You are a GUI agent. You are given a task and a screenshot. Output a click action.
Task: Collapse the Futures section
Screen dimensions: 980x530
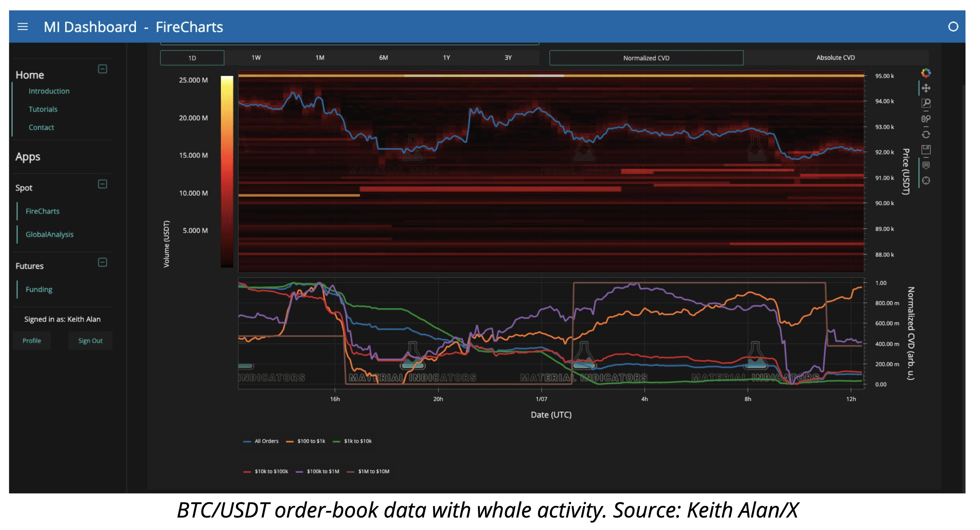point(102,262)
